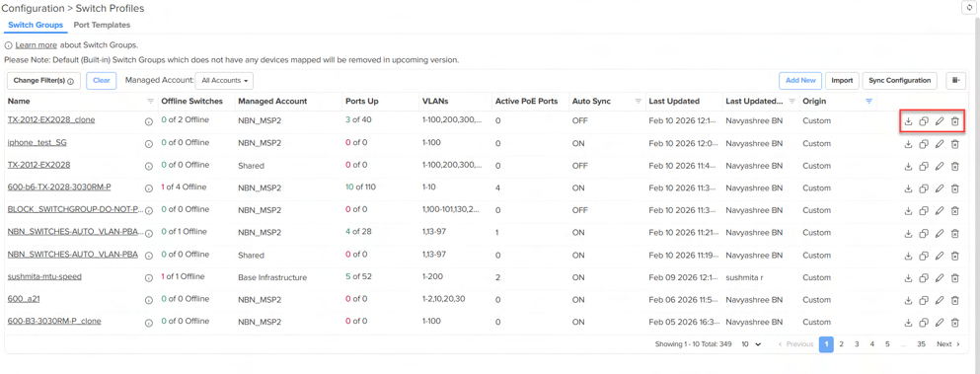This screenshot has width=980, height=374.
Task: Clear the applied filters
Action: pos(102,81)
